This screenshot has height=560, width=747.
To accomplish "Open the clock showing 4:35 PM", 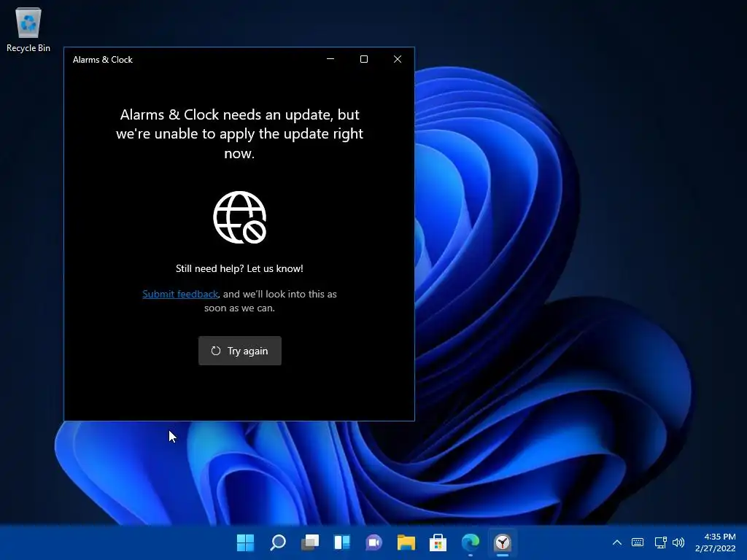I will [x=715, y=542].
